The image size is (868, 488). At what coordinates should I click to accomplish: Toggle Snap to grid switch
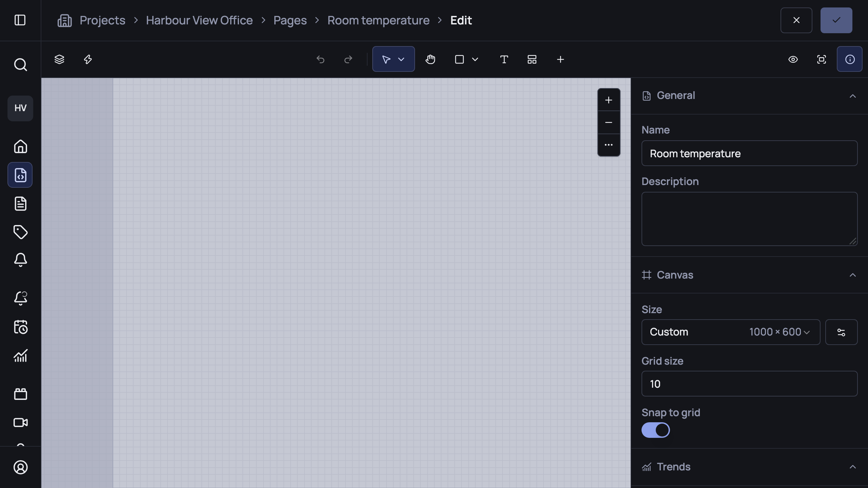[656, 430]
